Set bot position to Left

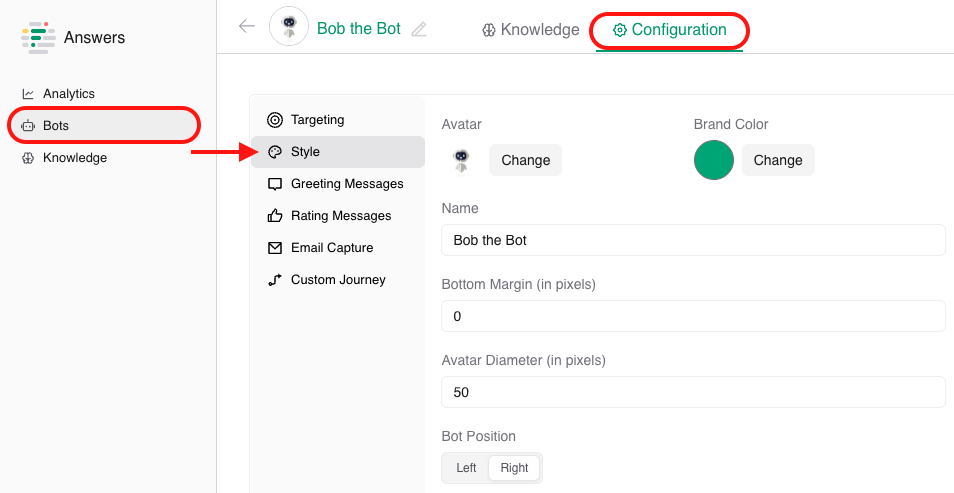[x=466, y=468]
